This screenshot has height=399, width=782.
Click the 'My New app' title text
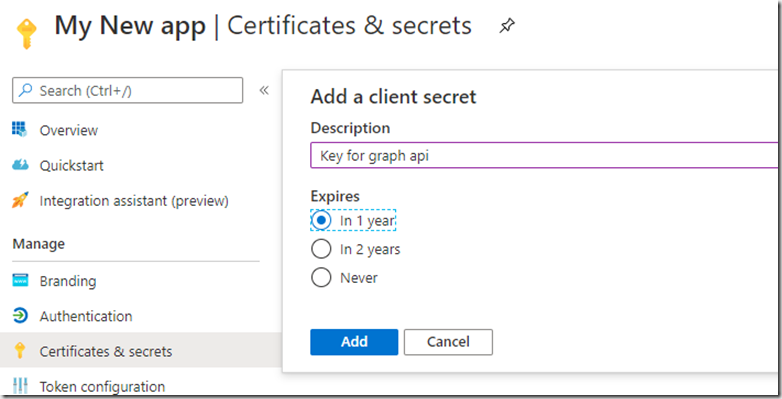click(x=130, y=26)
